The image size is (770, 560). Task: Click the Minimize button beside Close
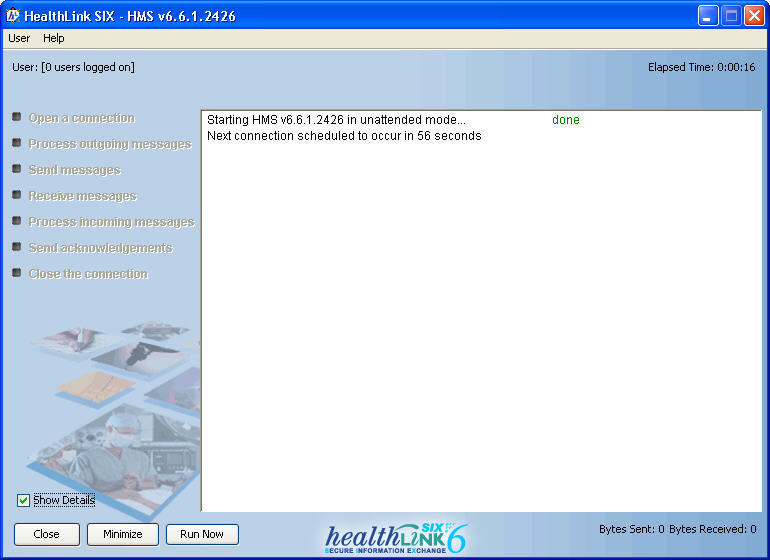123,534
